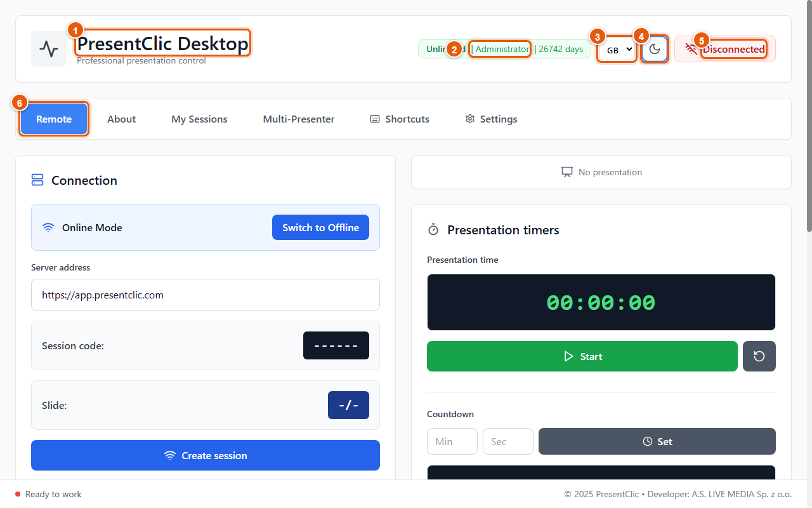
Task: Open the GB language dropdown
Action: tap(617, 49)
